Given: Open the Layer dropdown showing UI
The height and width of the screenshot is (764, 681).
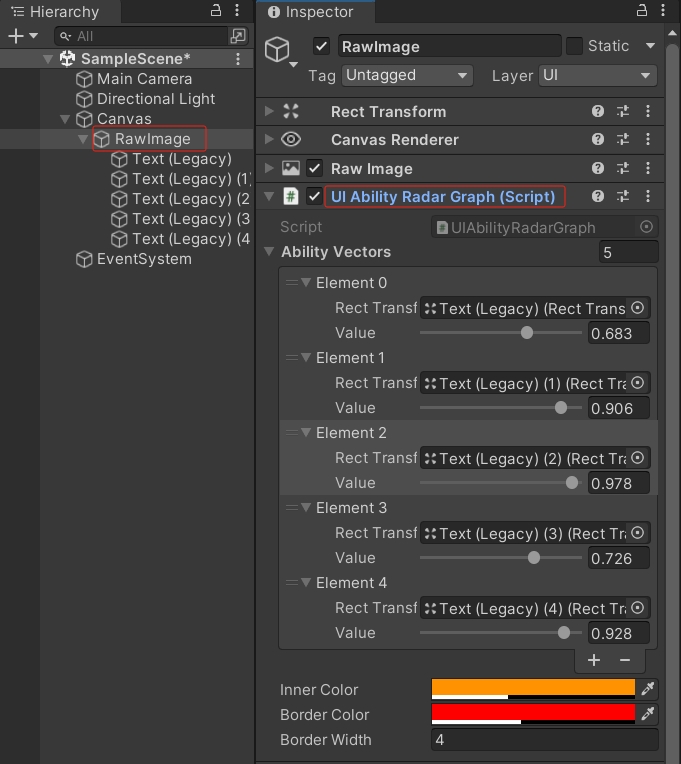Looking at the screenshot, I should 596,76.
